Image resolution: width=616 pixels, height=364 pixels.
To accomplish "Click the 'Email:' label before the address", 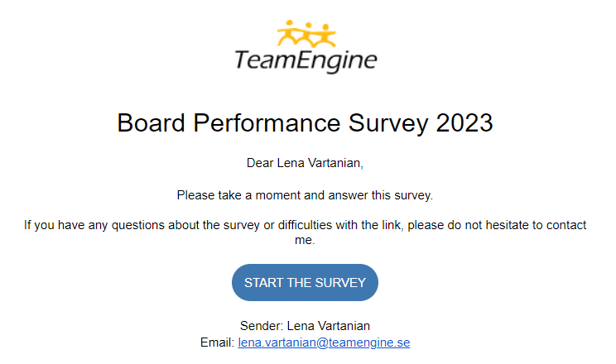I will click(218, 342).
